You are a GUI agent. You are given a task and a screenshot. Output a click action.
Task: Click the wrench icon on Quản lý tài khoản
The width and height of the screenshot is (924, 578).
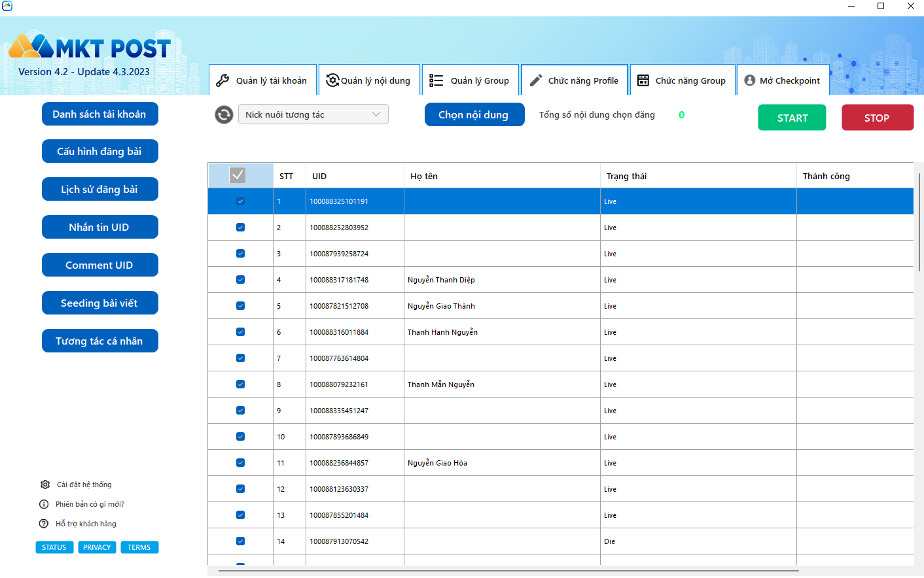[222, 80]
